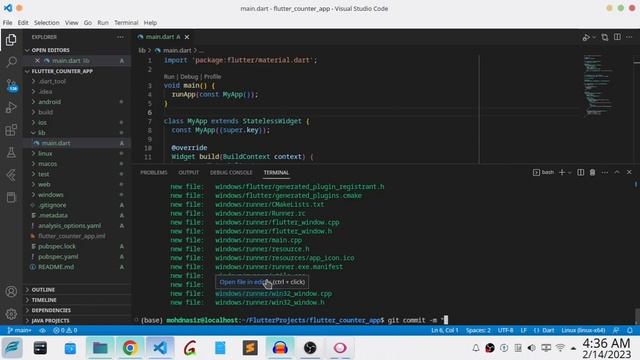The width and height of the screenshot is (640, 360).
Task: Click the Debug code lens above main()
Action: [x=189, y=77]
